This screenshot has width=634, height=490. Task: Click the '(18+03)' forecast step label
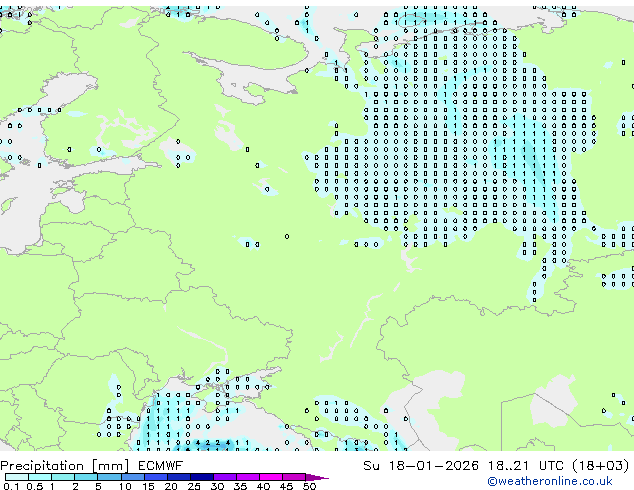click(601, 466)
